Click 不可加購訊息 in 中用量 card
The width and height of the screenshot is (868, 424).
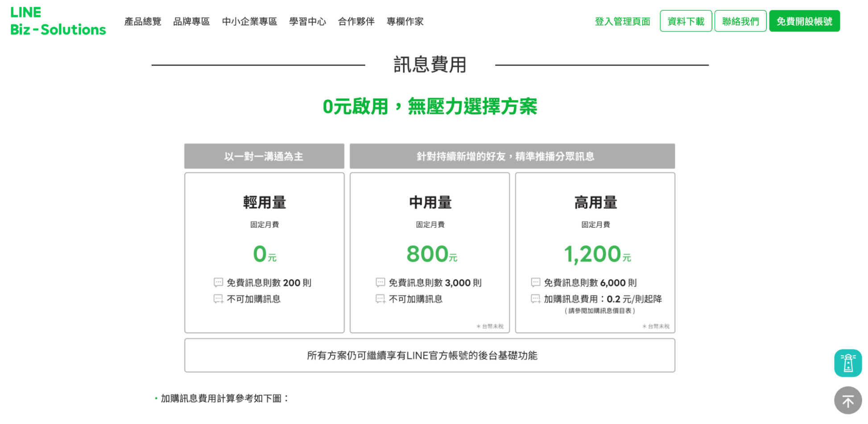click(x=416, y=299)
